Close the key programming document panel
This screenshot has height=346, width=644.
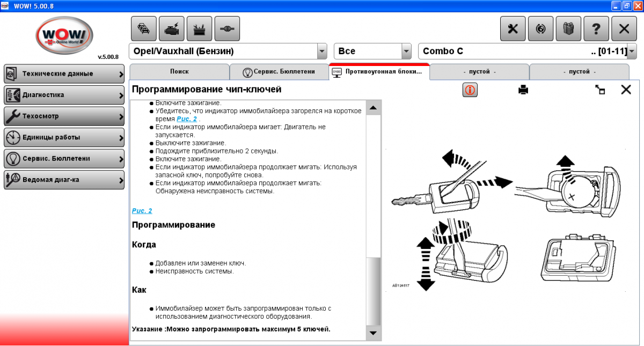(626, 90)
